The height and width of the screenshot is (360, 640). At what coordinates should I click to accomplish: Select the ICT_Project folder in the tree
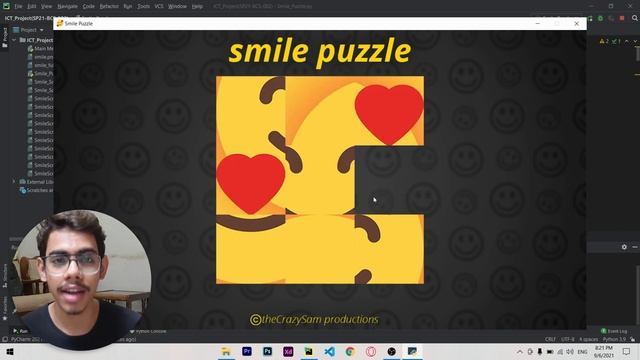click(x=36, y=40)
